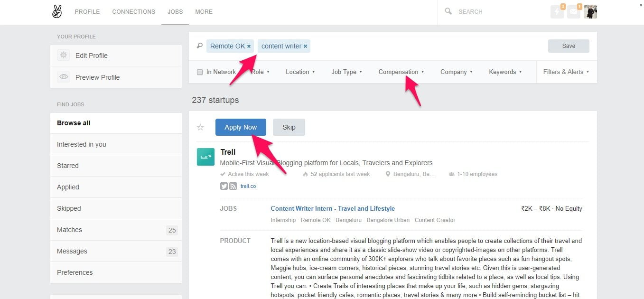Open the envelope messages icon in header
Viewport: 644px width, 299px height.
(x=574, y=12)
